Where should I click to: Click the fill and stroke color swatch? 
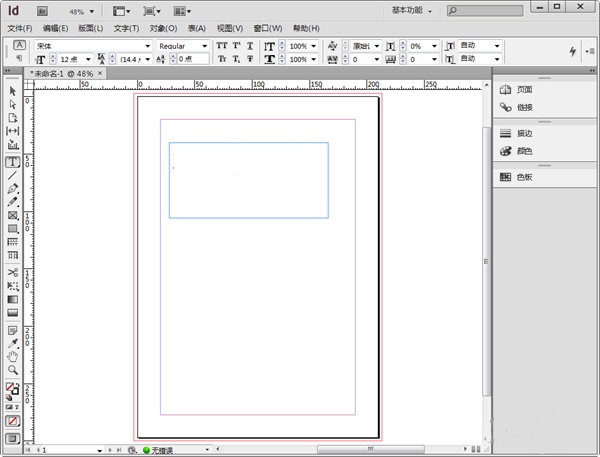12,389
